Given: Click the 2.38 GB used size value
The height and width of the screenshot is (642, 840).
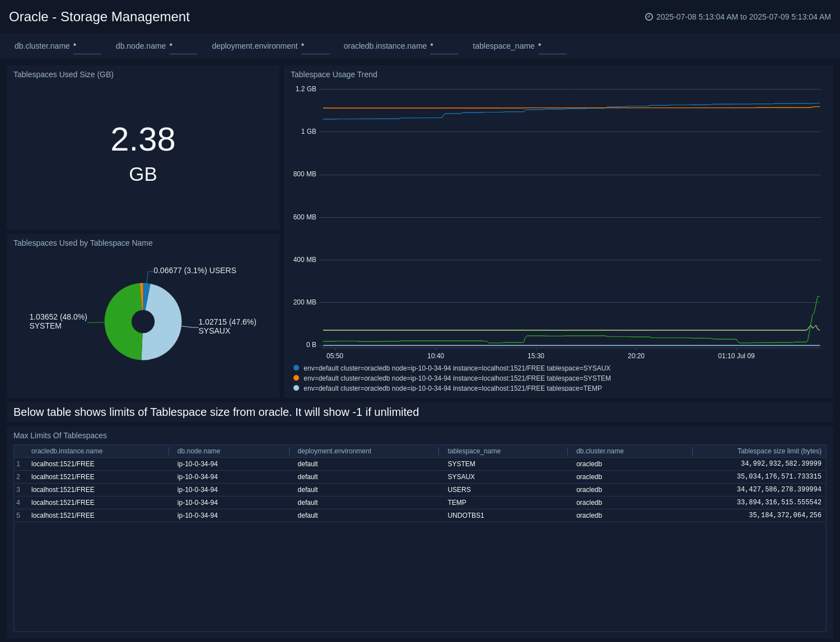Looking at the screenshot, I should [x=143, y=153].
